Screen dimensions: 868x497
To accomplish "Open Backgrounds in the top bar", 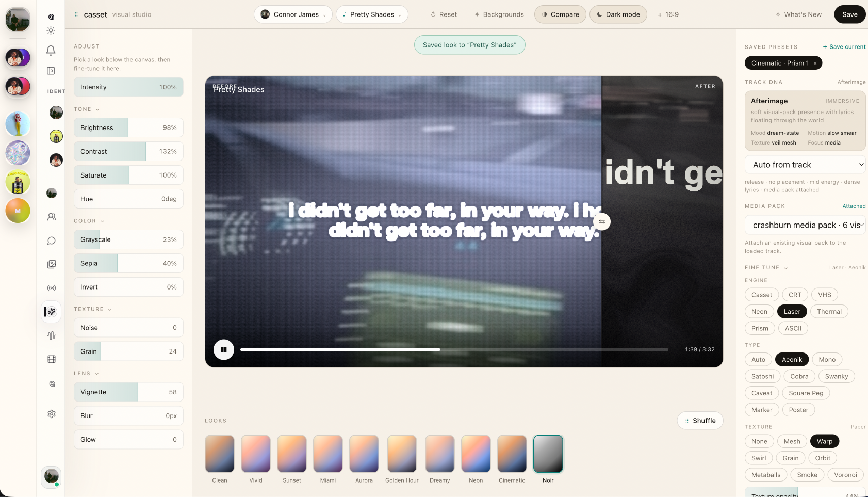I will 499,14.
